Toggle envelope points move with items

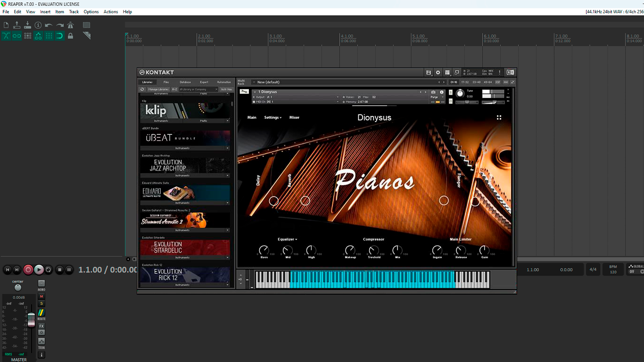point(38,36)
